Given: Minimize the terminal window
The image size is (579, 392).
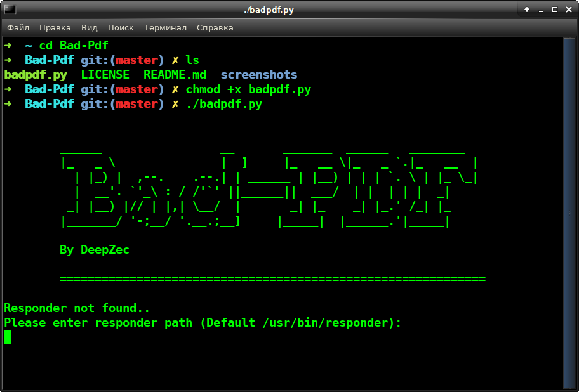Looking at the screenshot, I should (541, 10).
